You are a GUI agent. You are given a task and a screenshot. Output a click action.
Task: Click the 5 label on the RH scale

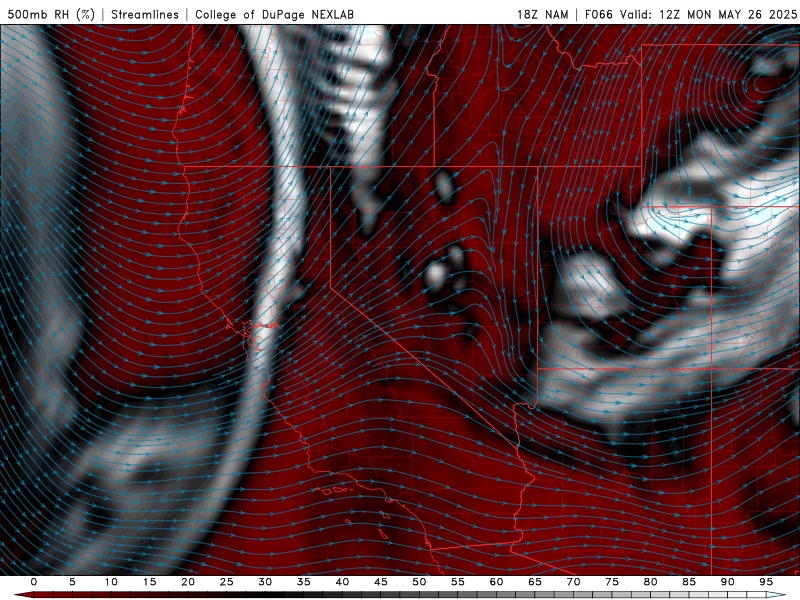point(72,582)
